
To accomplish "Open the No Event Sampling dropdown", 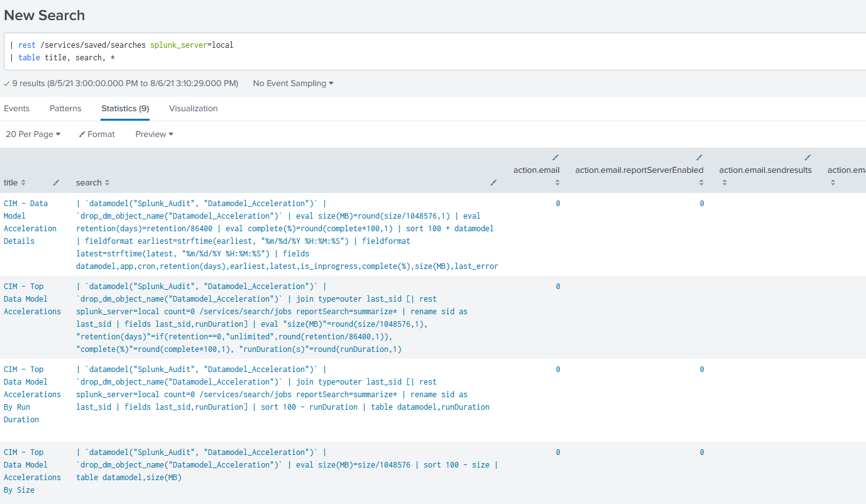I will [292, 83].
